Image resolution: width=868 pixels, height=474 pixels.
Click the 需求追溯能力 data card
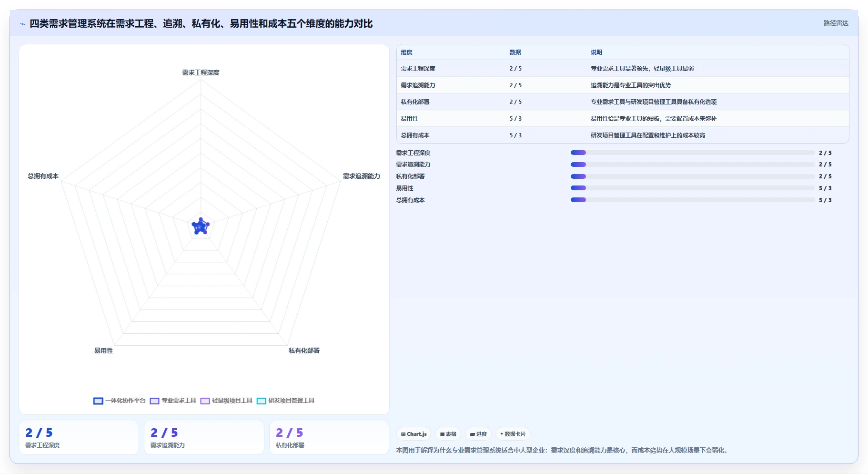[x=204, y=437]
